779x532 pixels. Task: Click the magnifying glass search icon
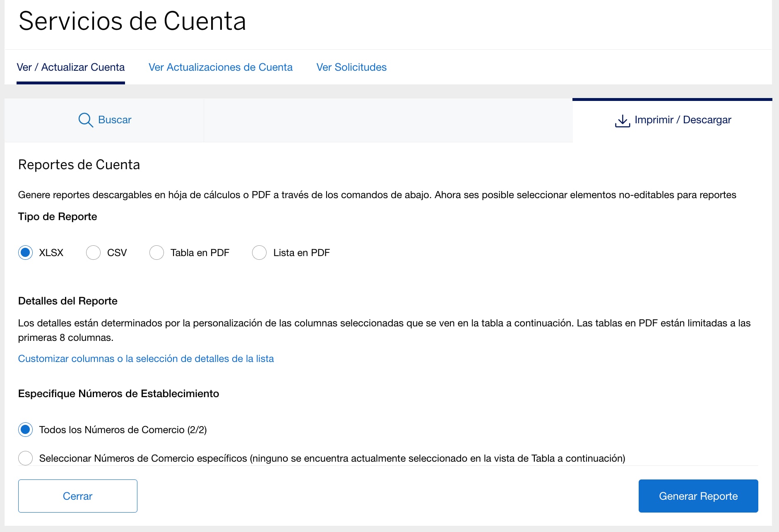tap(85, 120)
